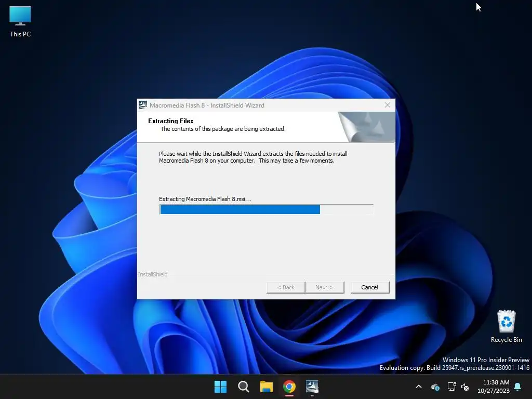Show hidden system tray icons

coord(419,387)
